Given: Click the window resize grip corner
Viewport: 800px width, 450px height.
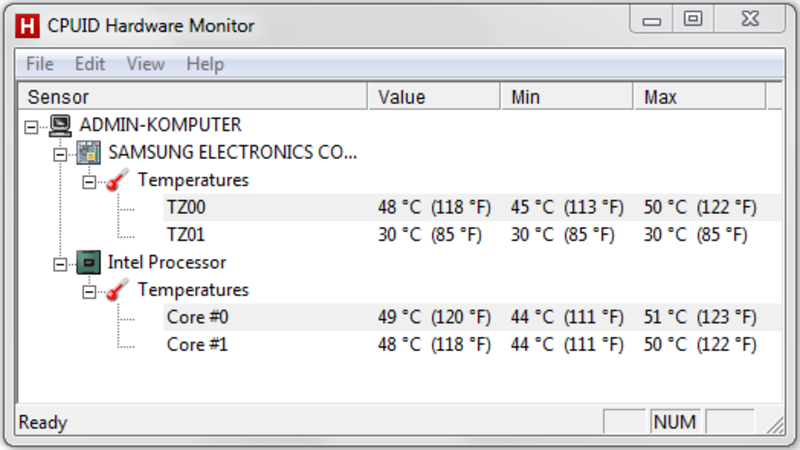Looking at the screenshot, I should click(x=776, y=425).
